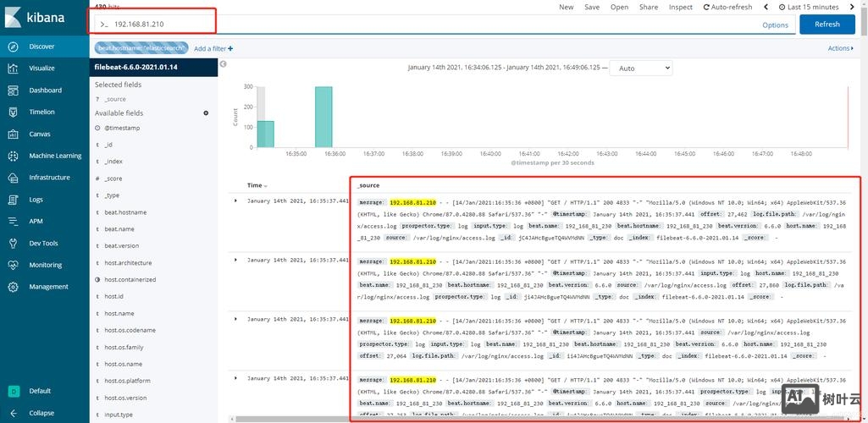Expand the first log document row
Viewport: 868px width, 423px height.
(236, 201)
